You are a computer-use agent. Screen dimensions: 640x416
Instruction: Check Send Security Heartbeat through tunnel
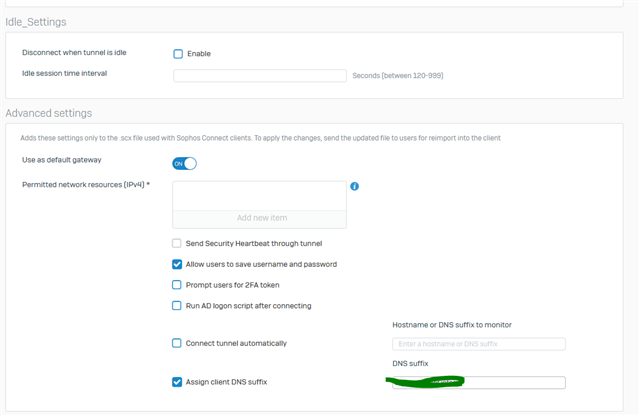point(177,243)
